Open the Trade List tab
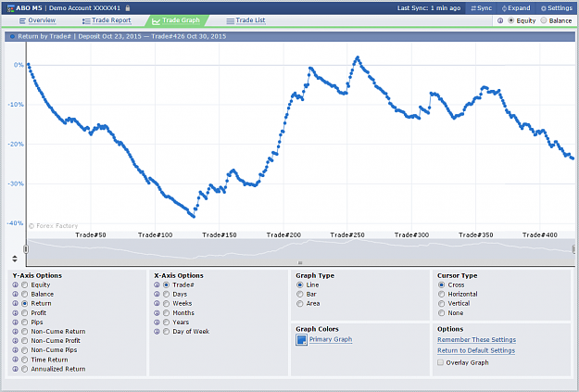The width and height of the screenshot is (579, 392). (x=245, y=20)
